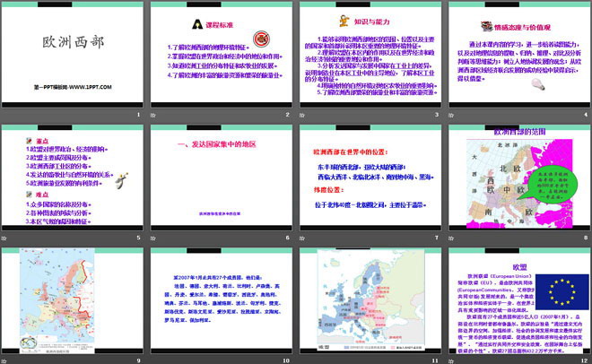Click slide number 3 label

[x=437, y=115]
